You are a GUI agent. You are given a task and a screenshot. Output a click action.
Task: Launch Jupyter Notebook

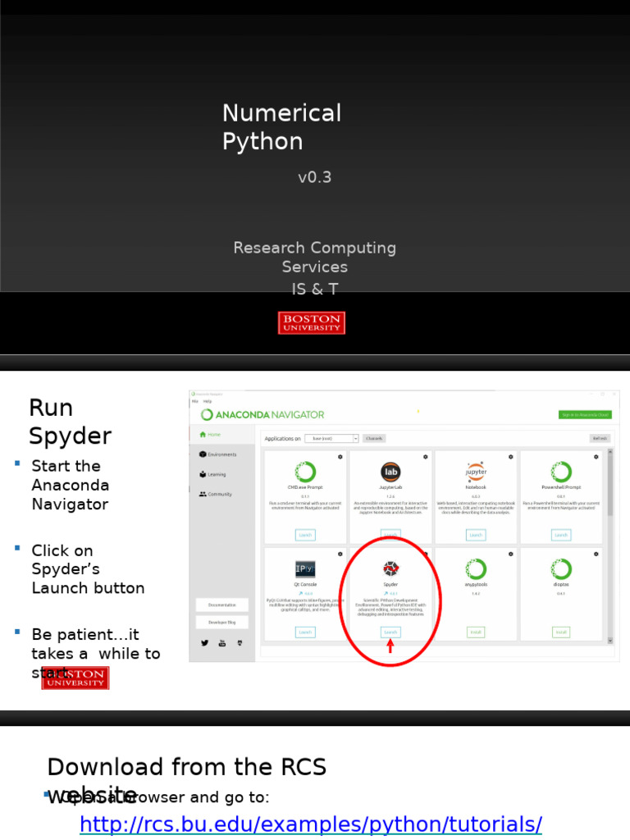pos(476,535)
